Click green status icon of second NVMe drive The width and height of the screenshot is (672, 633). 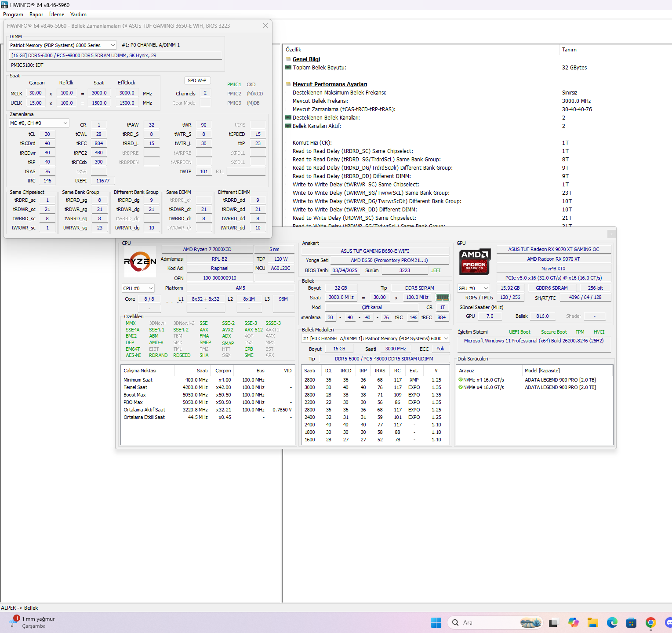coord(461,387)
